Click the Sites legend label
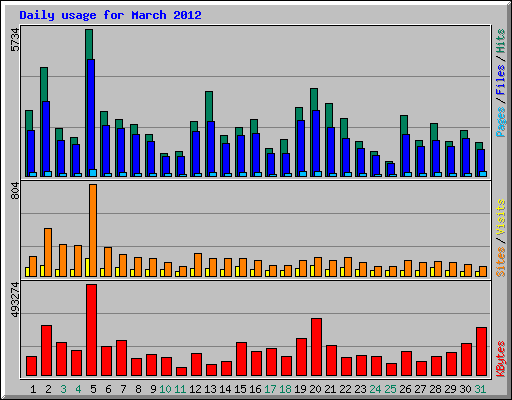This screenshot has height=400, width=512. tap(500, 262)
